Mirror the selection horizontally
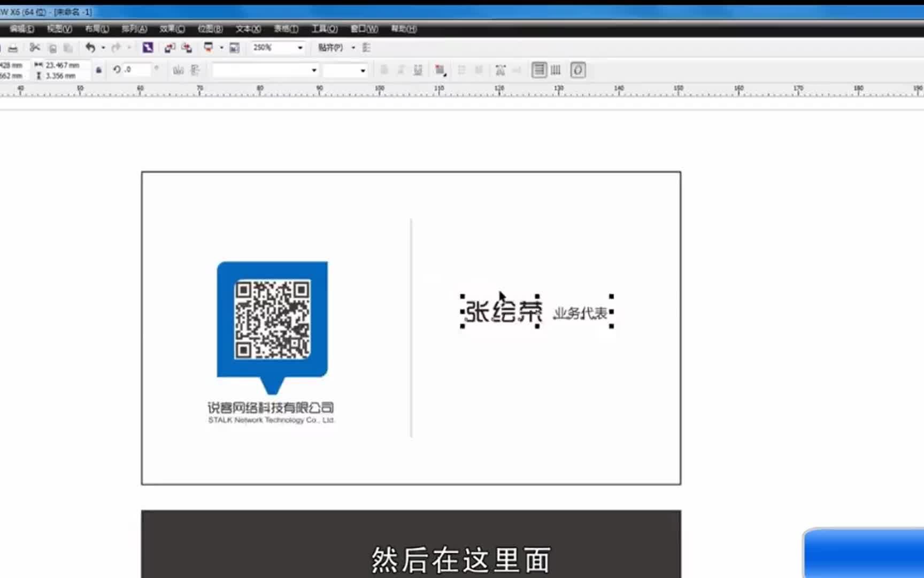The width and height of the screenshot is (924, 578). (x=179, y=70)
